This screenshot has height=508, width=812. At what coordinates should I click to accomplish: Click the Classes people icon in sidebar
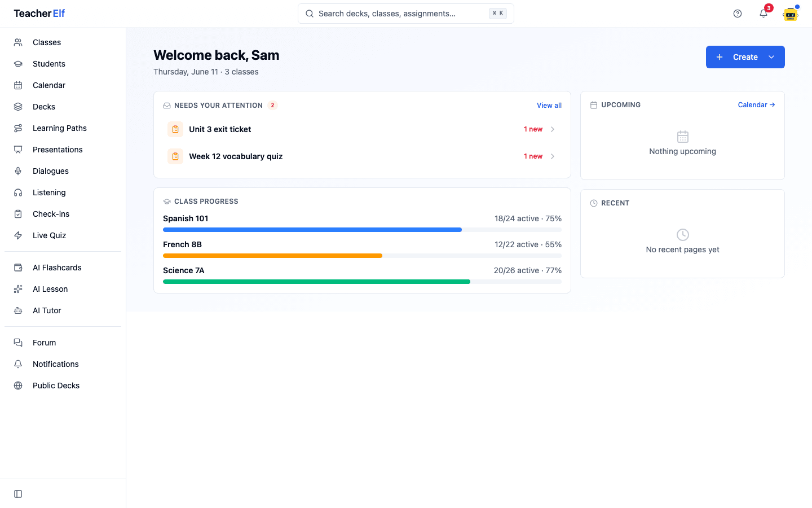click(x=18, y=42)
